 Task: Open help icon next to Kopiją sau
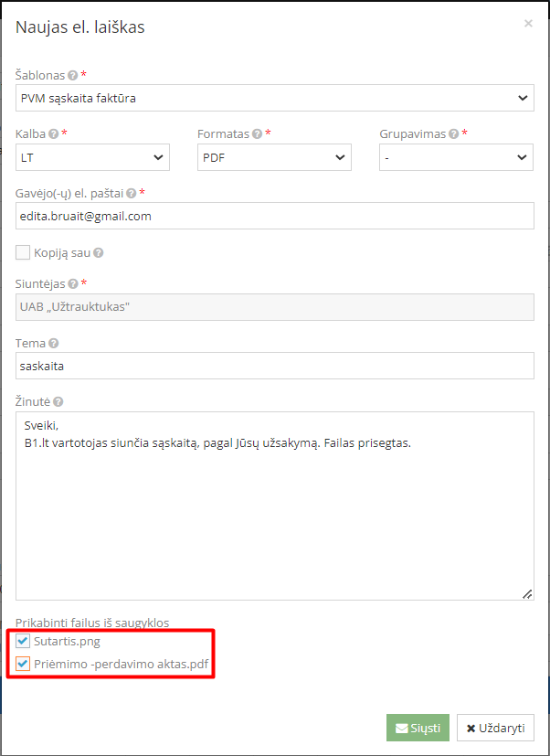pos(100,251)
